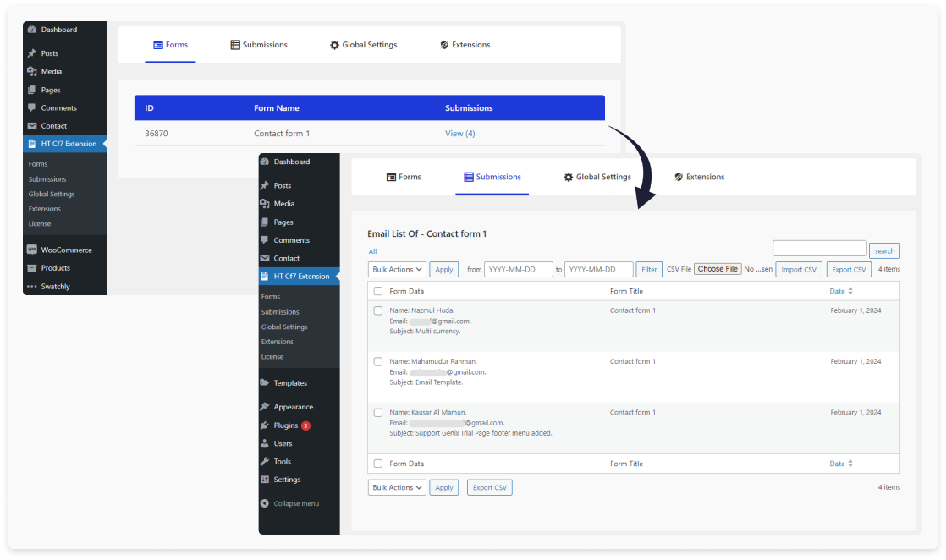This screenshot has height=560, width=946.
Task: Open the bottom Bulk Actions dropdown
Action: 397,487
